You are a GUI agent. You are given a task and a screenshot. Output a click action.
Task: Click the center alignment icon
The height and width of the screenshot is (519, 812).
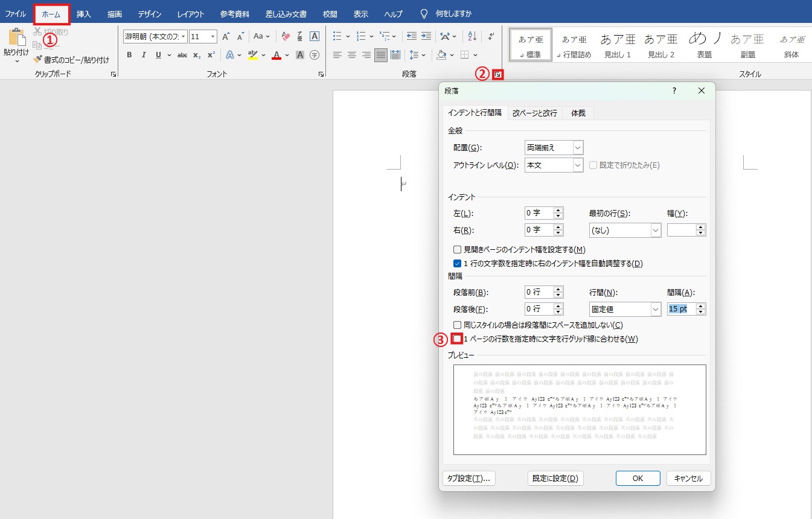click(351, 55)
